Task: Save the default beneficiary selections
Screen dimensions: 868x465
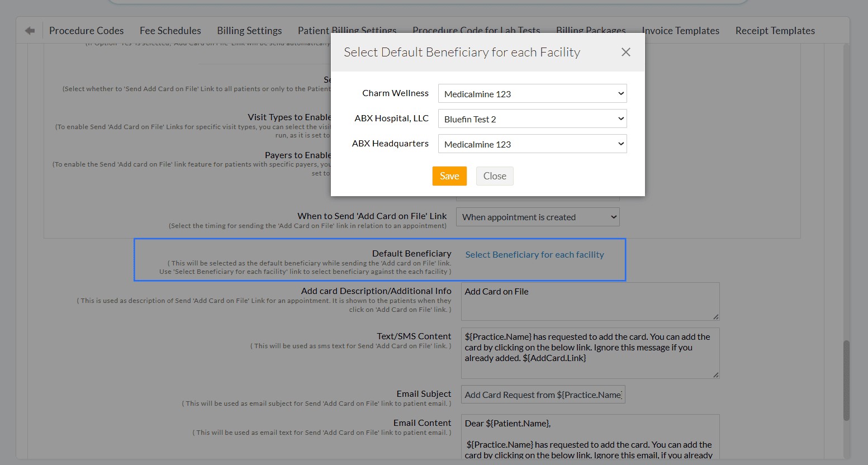Action: pos(449,176)
